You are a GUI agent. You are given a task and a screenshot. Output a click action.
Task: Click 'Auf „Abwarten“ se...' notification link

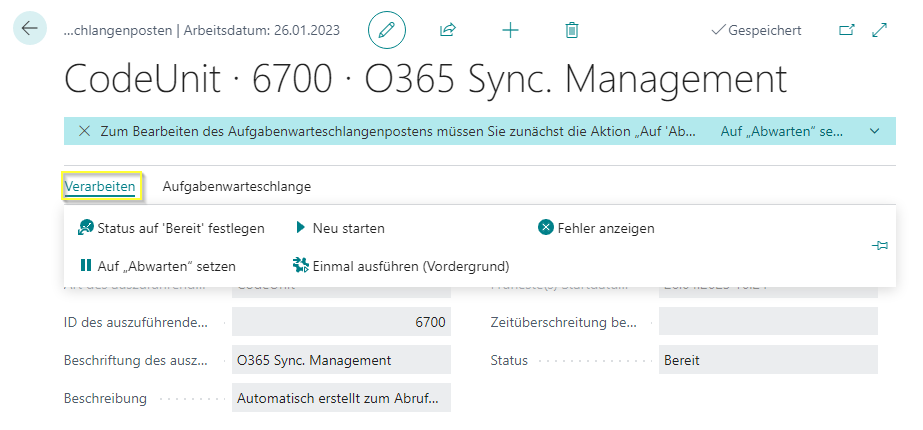click(x=782, y=131)
